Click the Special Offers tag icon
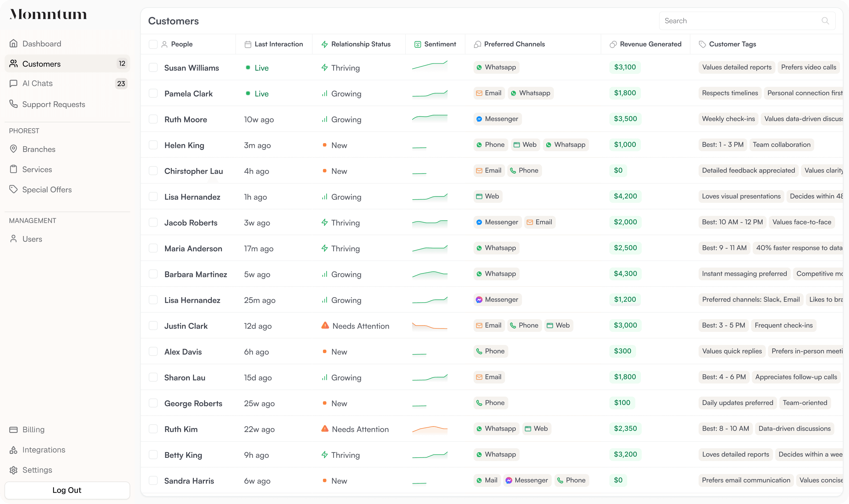The image size is (849, 504). (14, 189)
